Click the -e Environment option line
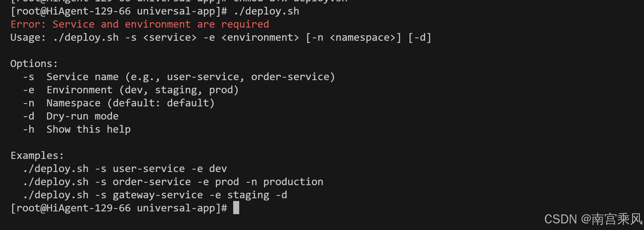This screenshot has width=644, height=230. point(131,90)
